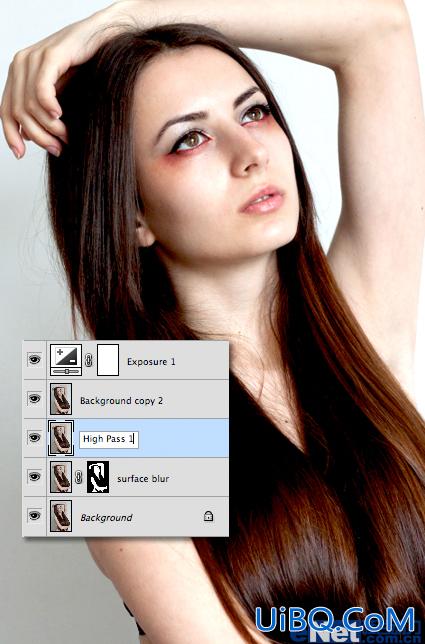
Task: Hide the Exposure 1 layer
Action: point(34,360)
